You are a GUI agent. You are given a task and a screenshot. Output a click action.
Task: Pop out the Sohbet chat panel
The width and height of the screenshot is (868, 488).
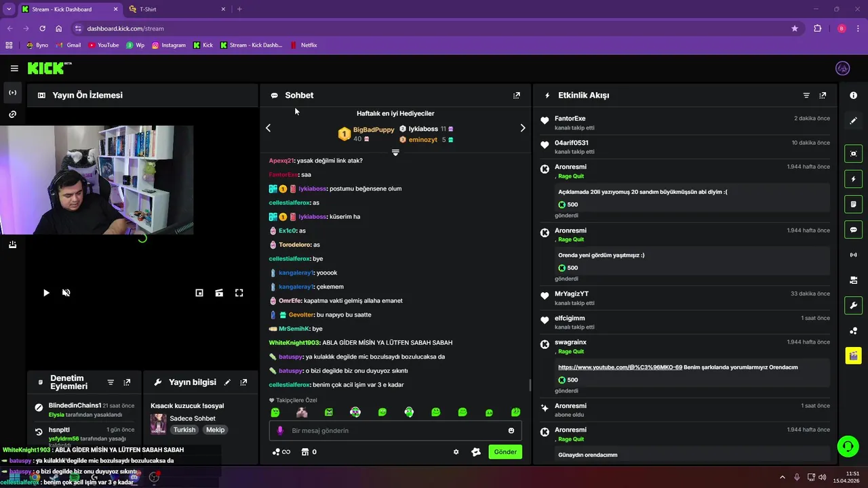(x=517, y=96)
